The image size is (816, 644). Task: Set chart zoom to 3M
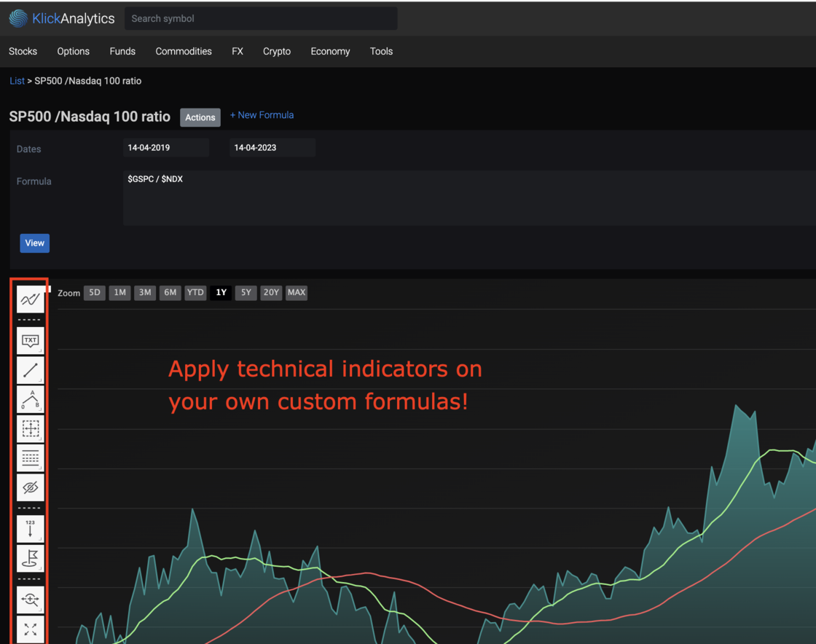click(x=145, y=292)
